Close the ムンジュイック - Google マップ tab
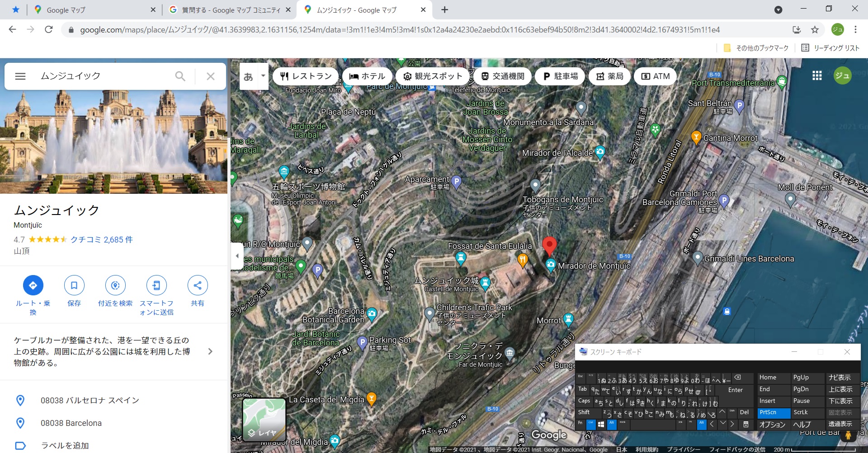The height and width of the screenshot is (453, 868). [423, 9]
